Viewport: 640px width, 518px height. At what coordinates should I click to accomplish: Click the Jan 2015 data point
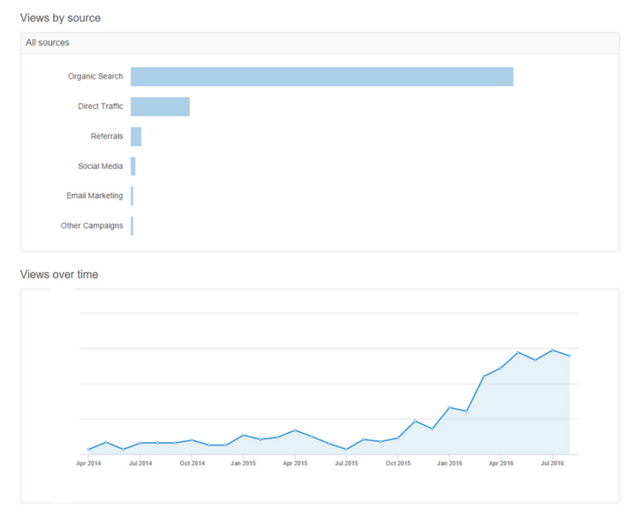tap(243, 435)
